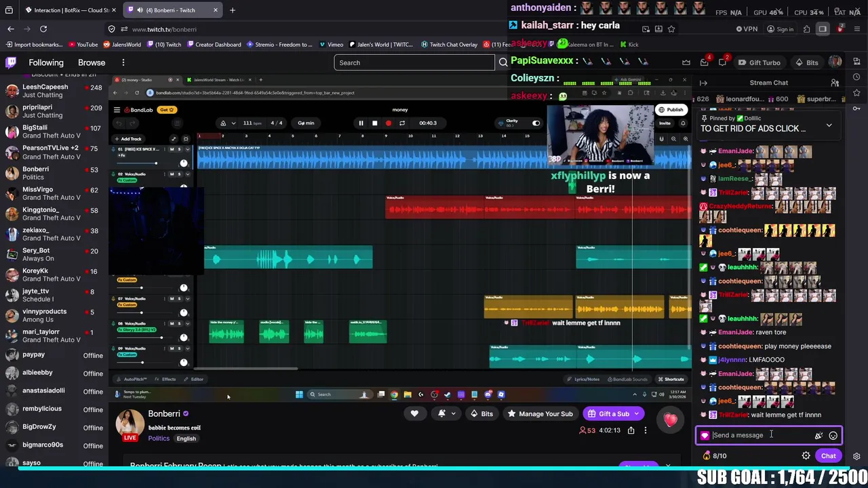The height and width of the screenshot is (488, 868).
Task: Click Manage Your Sub button
Action: 540,413
